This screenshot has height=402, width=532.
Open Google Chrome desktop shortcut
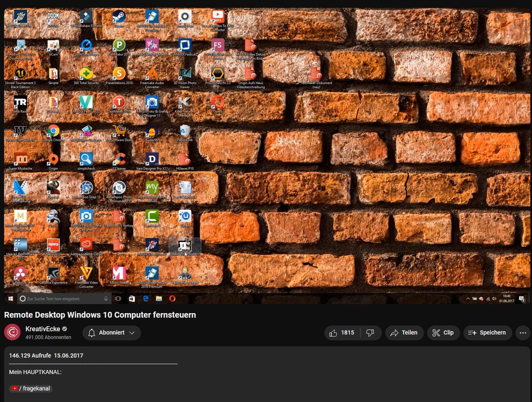pyautogui.click(x=53, y=133)
